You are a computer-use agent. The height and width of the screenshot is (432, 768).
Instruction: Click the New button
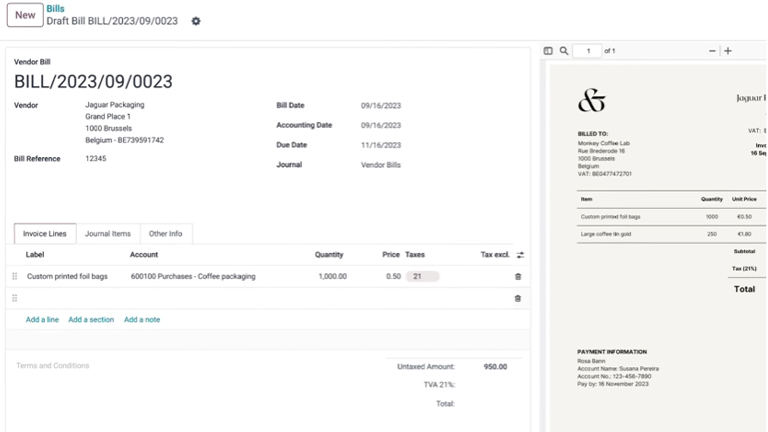[x=25, y=15]
